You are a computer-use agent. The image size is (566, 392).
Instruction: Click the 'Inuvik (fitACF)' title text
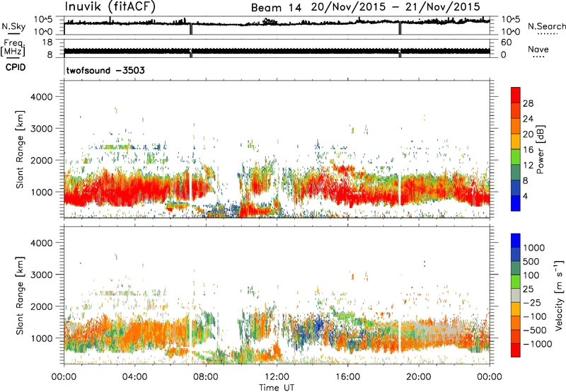110,7
